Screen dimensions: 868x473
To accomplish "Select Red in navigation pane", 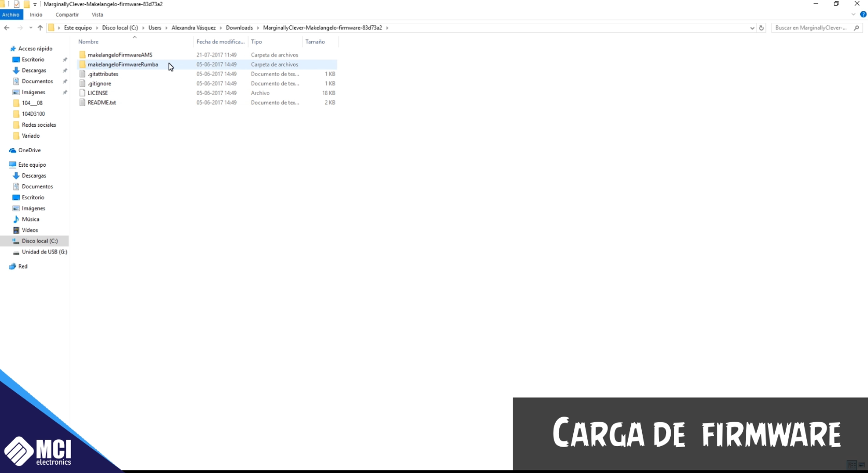I will 23,266.
